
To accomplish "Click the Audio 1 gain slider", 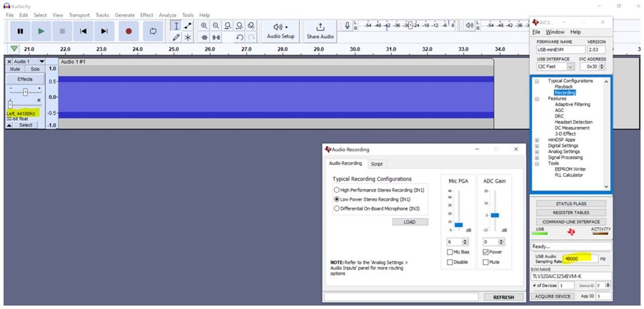I will click(x=25, y=92).
